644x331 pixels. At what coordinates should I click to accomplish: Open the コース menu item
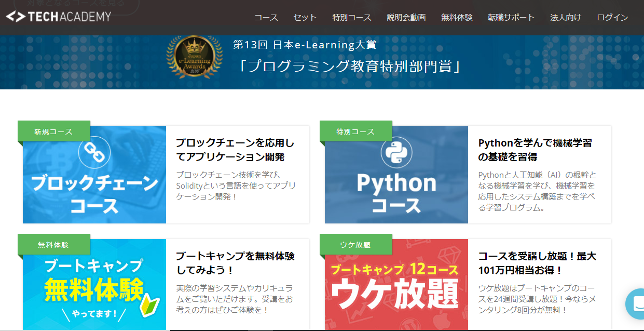pyautogui.click(x=266, y=18)
